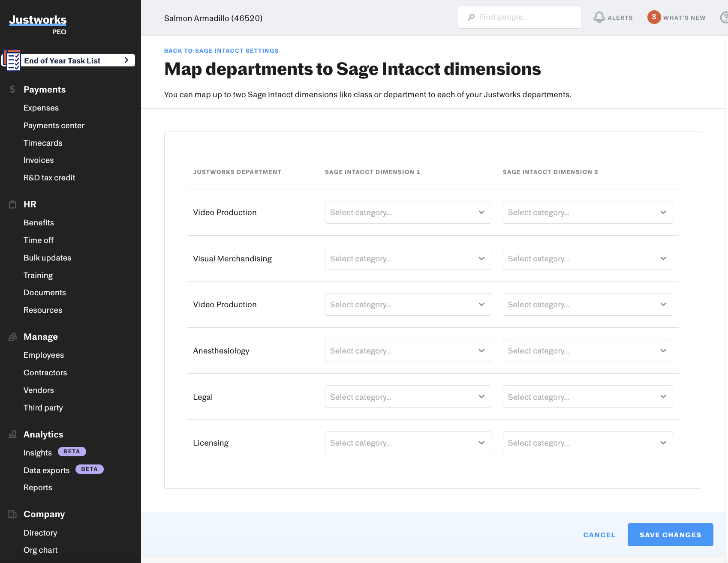Click the Alerts bell icon

599,17
